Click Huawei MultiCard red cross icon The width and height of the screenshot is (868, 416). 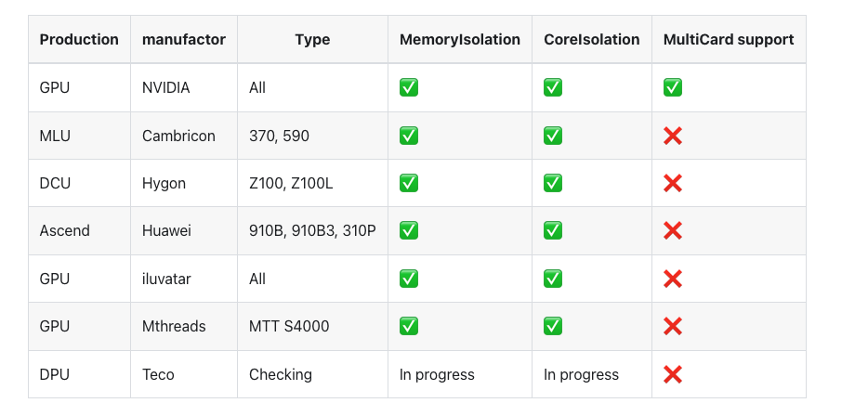pyautogui.click(x=673, y=230)
